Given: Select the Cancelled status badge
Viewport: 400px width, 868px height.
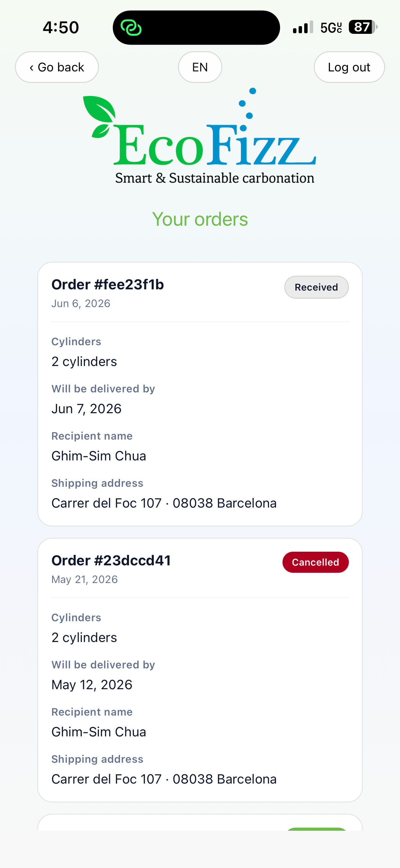Looking at the screenshot, I should click(315, 562).
